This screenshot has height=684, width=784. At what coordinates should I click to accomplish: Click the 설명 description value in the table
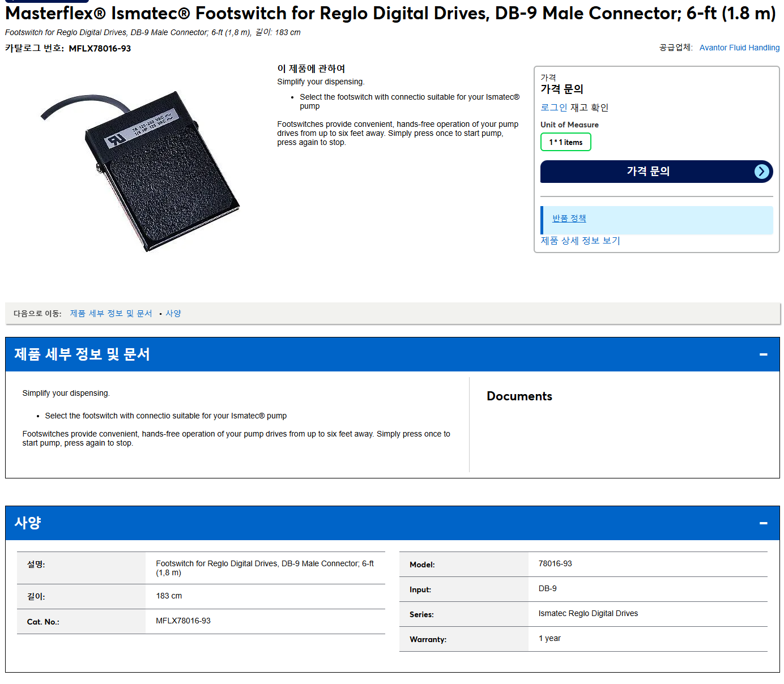click(x=265, y=568)
